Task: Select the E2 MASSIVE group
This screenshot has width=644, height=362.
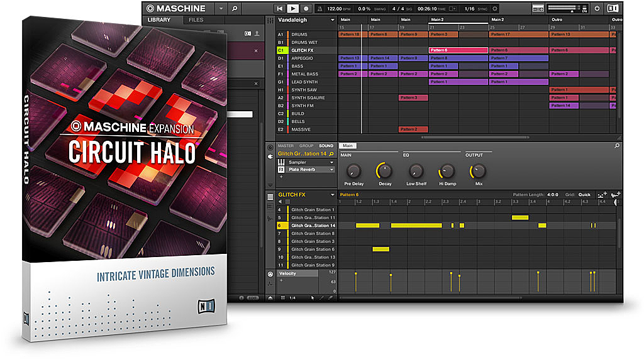Action: point(306,129)
